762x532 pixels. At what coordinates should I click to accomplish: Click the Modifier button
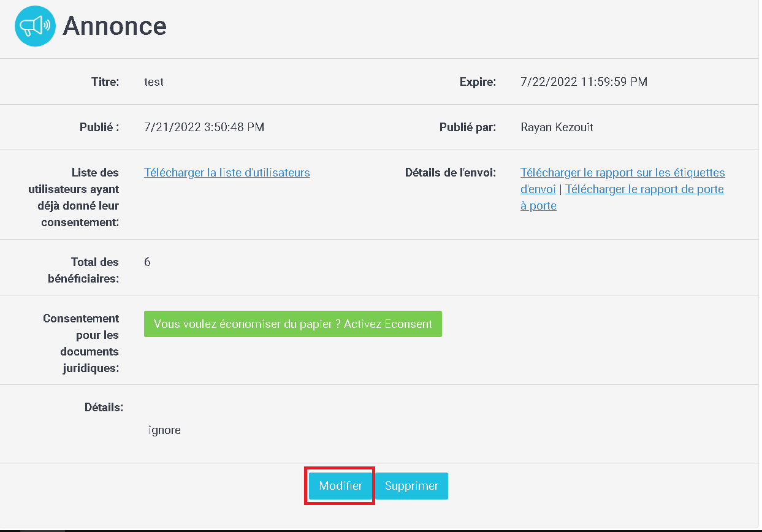341,486
